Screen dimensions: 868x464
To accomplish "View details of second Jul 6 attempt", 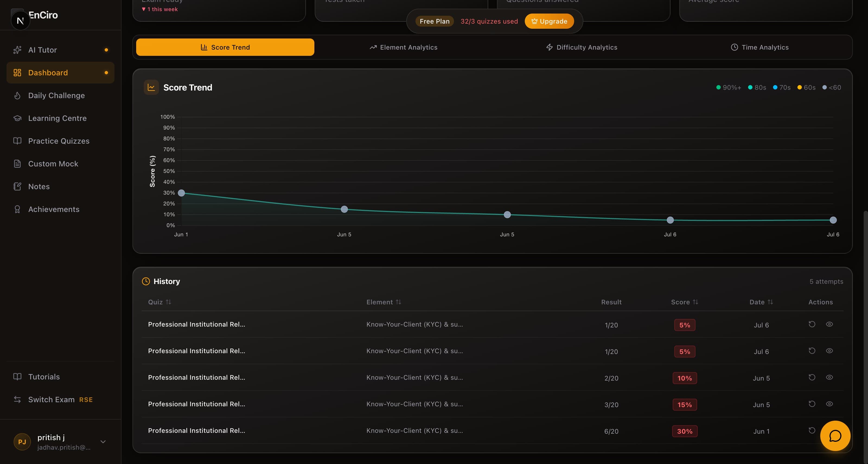I will tap(829, 351).
